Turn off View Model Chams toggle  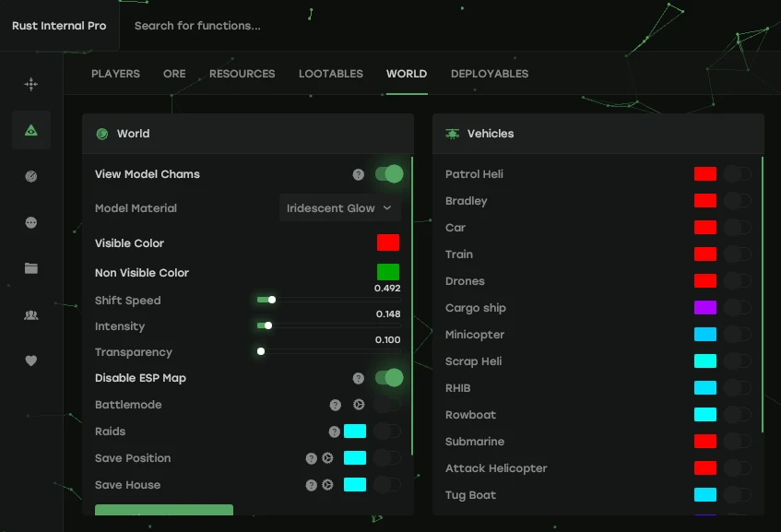point(389,174)
